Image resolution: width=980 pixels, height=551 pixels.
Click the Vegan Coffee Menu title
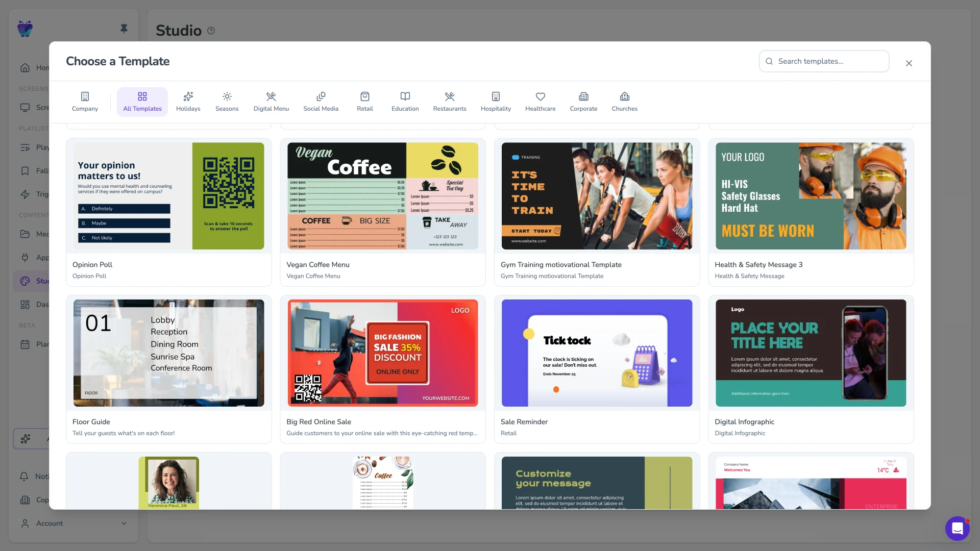(318, 265)
